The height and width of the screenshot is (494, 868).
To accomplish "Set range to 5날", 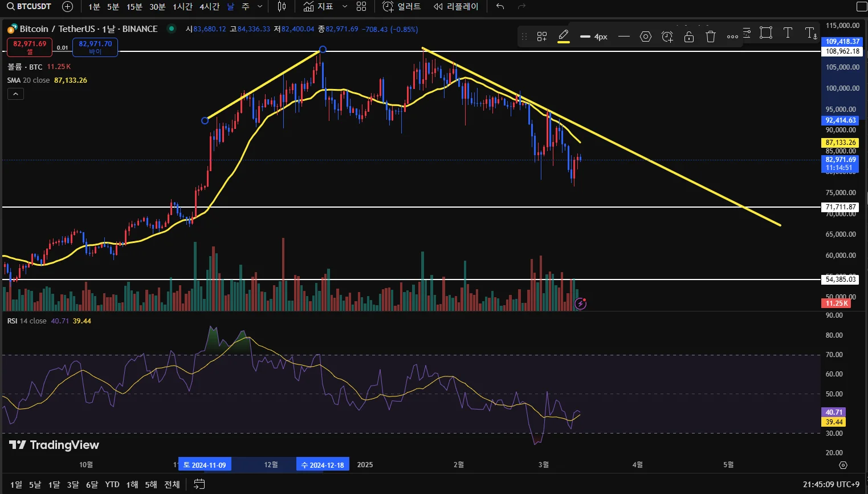I will click(35, 484).
